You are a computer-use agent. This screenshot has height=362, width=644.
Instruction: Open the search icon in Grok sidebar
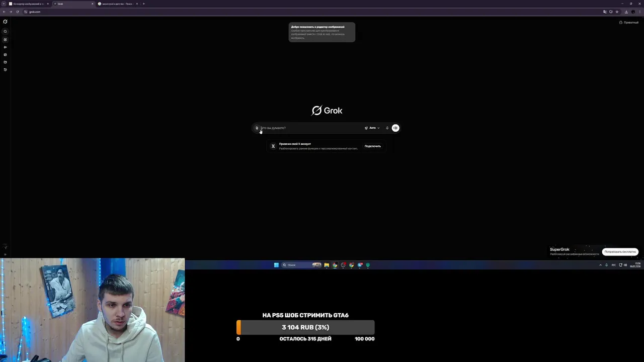coord(5,31)
